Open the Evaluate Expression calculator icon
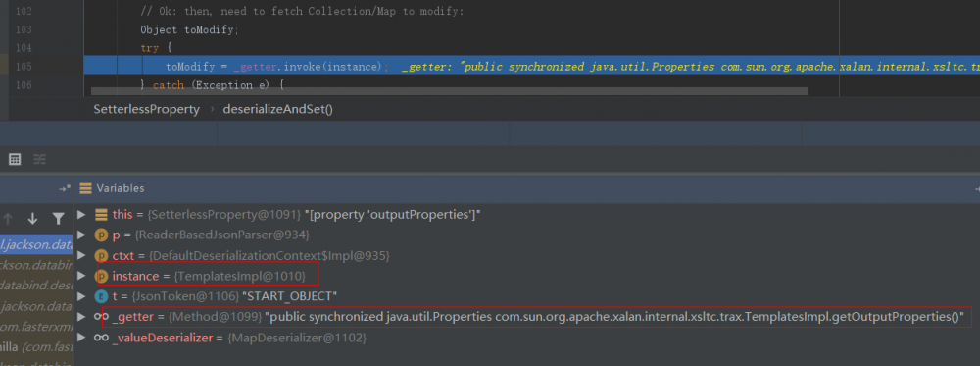This screenshot has height=366, width=980. [15, 160]
